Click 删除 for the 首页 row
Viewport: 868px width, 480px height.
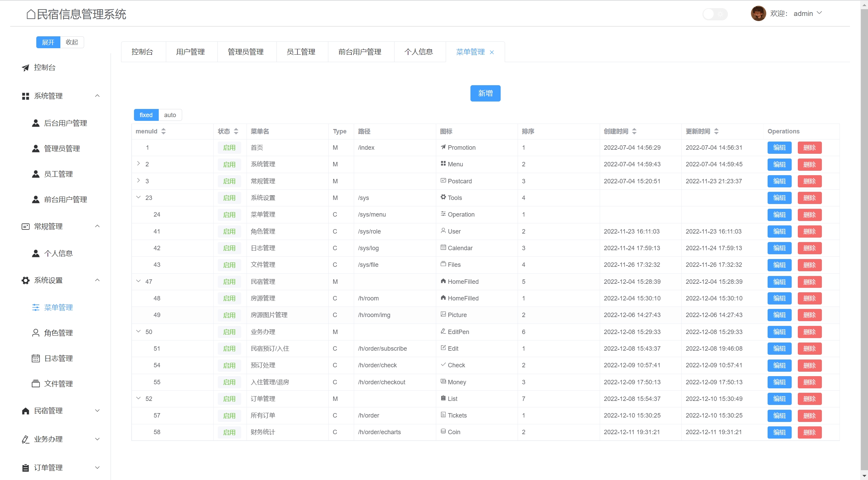pos(809,148)
